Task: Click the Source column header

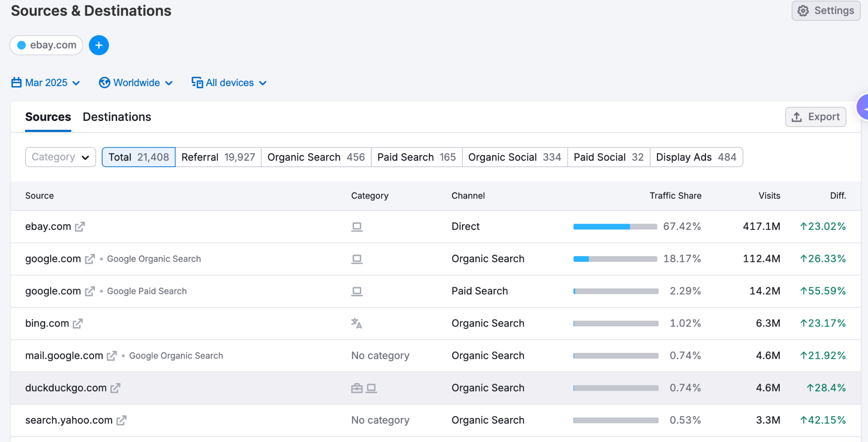Action: click(x=39, y=196)
